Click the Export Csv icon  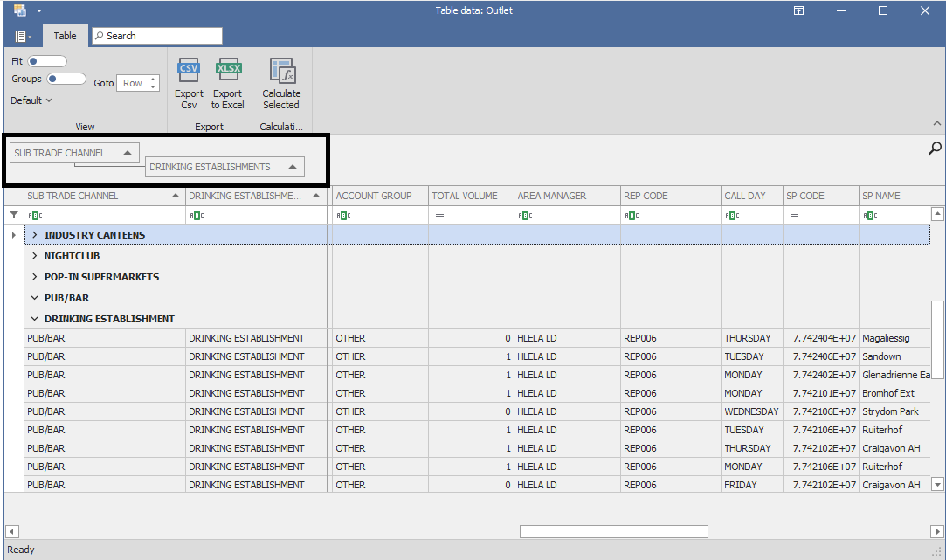coord(189,70)
